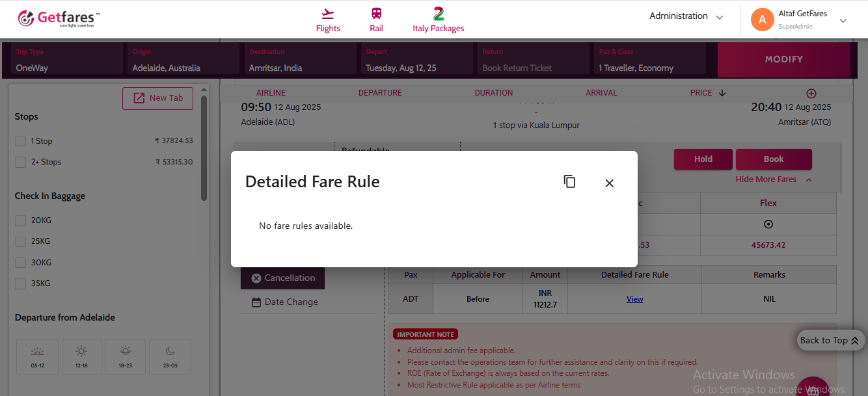Screen dimensions: 868x396
Task: Copy fare rule using copy icon
Action: tap(569, 182)
